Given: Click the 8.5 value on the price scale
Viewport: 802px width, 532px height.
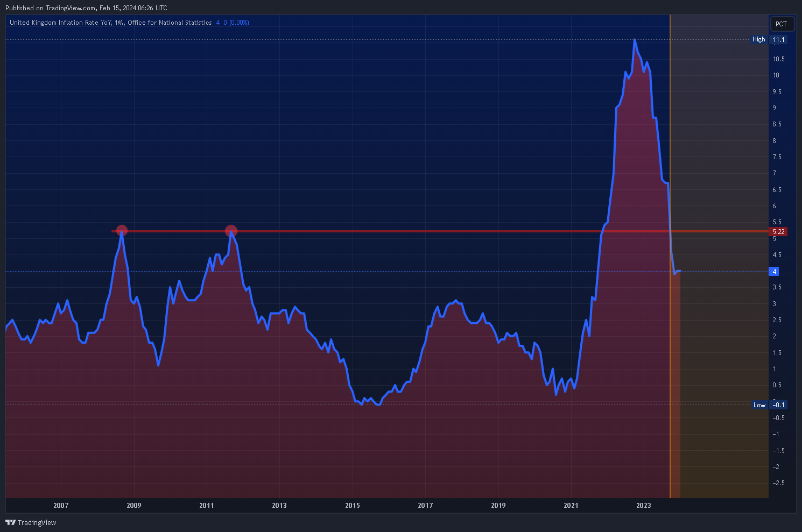Looking at the screenshot, I should pyautogui.click(x=777, y=124).
